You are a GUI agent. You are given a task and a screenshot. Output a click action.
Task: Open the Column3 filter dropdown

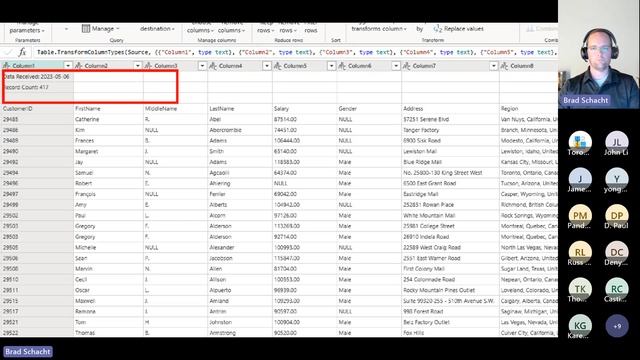(202, 66)
